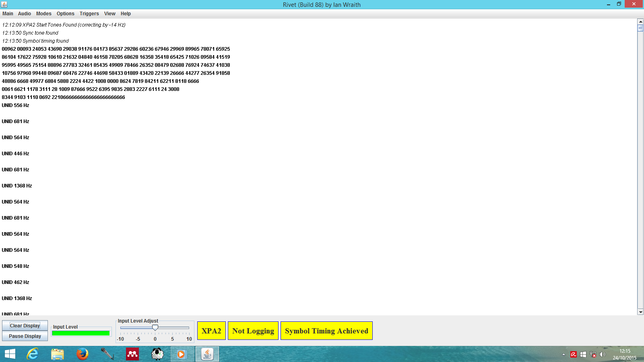The width and height of the screenshot is (644, 362).
Task: Launch Firefox from the taskbar
Action: pos(82,354)
